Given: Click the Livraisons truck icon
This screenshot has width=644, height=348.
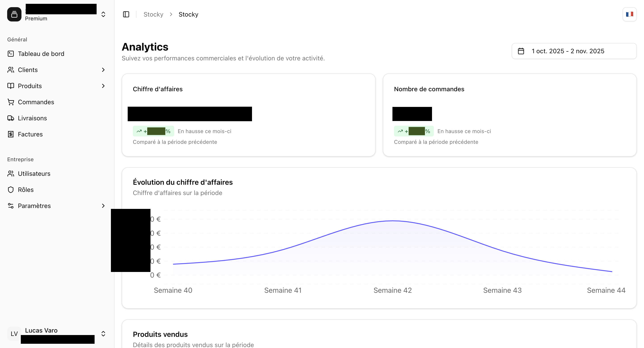Looking at the screenshot, I should click(11, 118).
